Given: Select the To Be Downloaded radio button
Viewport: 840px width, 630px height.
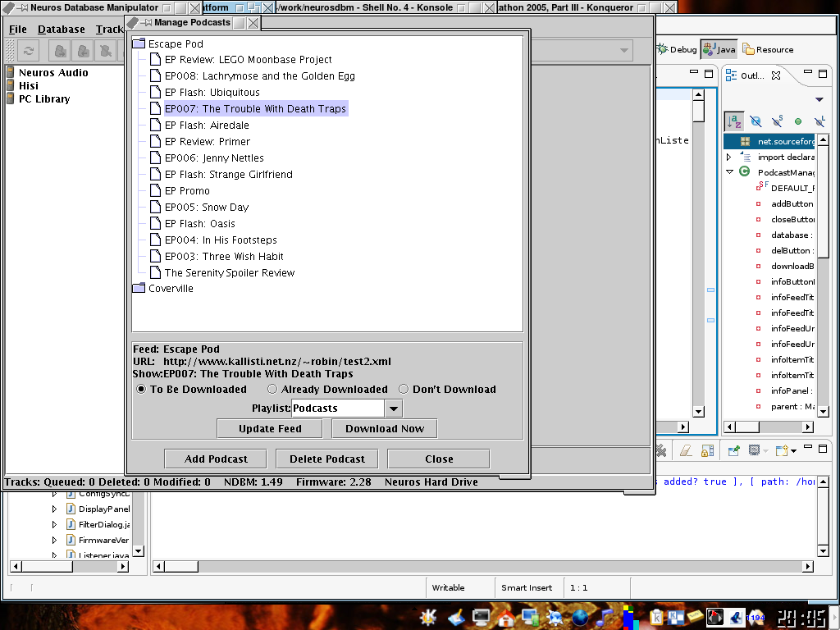Looking at the screenshot, I should point(141,389).
